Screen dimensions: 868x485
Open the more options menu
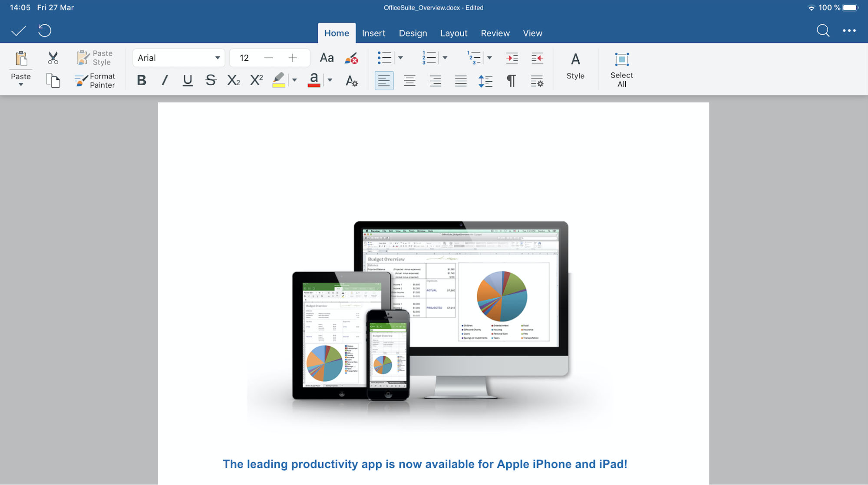click(849, 30)
